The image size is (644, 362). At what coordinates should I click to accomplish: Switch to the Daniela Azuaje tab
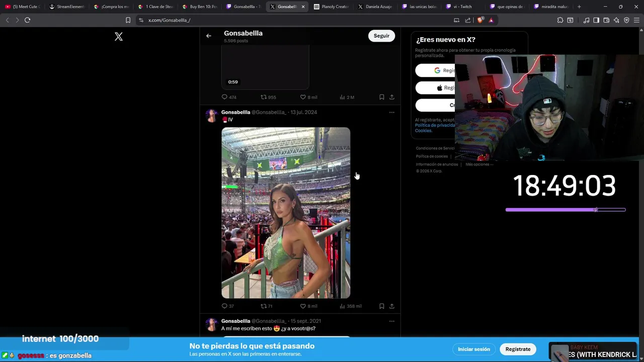pyautogui.click(x=376, y=7)
